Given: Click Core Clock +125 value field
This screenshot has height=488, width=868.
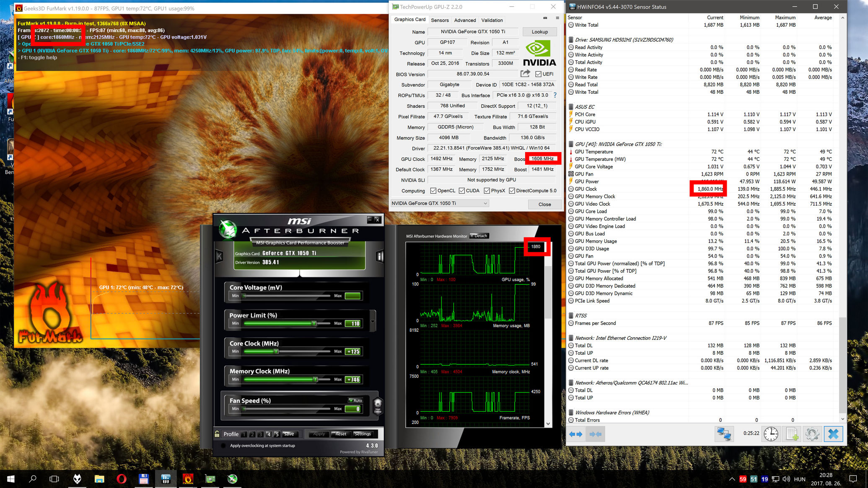Looking at the screenshot, I should pos(352,351).
